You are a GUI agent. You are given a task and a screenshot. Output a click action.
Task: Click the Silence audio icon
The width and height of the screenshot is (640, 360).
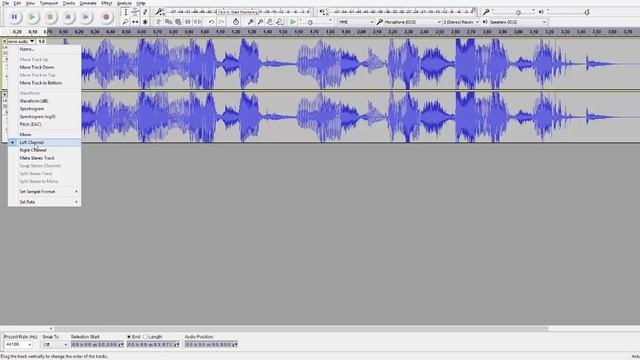198,22
